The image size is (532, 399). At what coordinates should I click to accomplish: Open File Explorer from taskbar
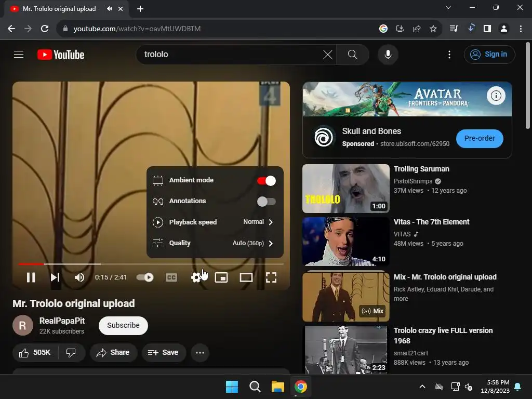click(277, 387)
